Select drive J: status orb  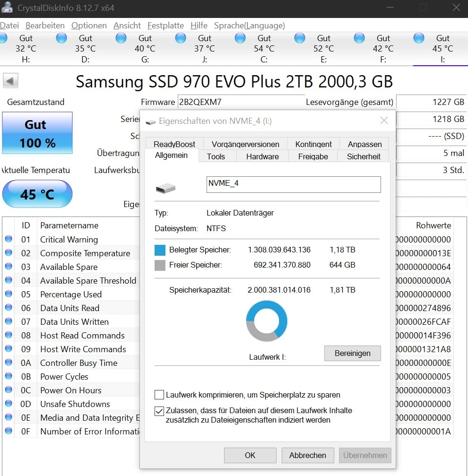point(181,38)
